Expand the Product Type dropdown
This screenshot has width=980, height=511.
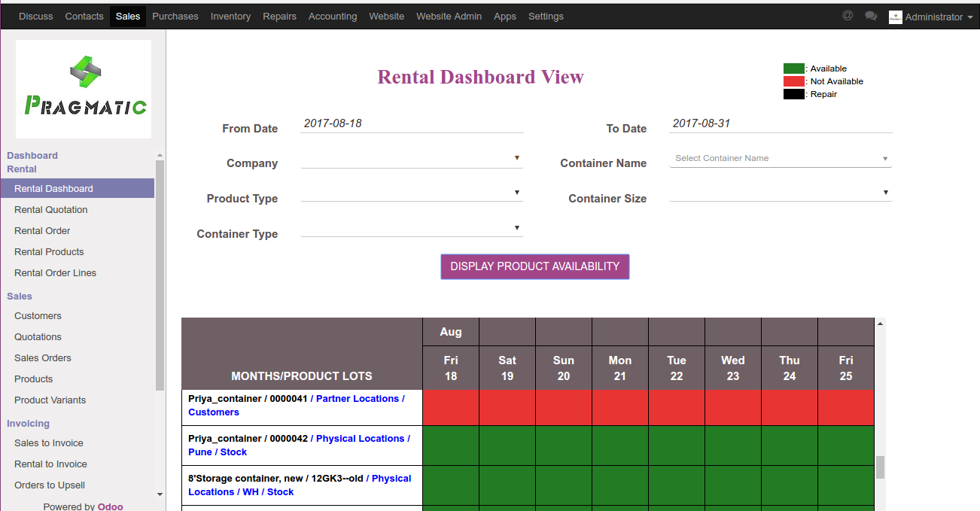(411, 193)
